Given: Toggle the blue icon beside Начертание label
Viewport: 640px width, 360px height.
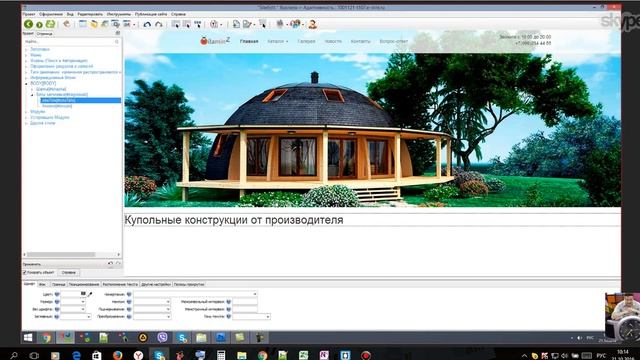Looking at the screenshot, I should (x=129, y=294).
